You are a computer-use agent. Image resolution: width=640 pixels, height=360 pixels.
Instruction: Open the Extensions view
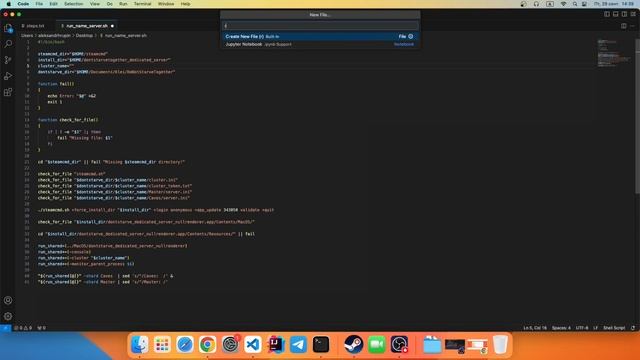8,92
